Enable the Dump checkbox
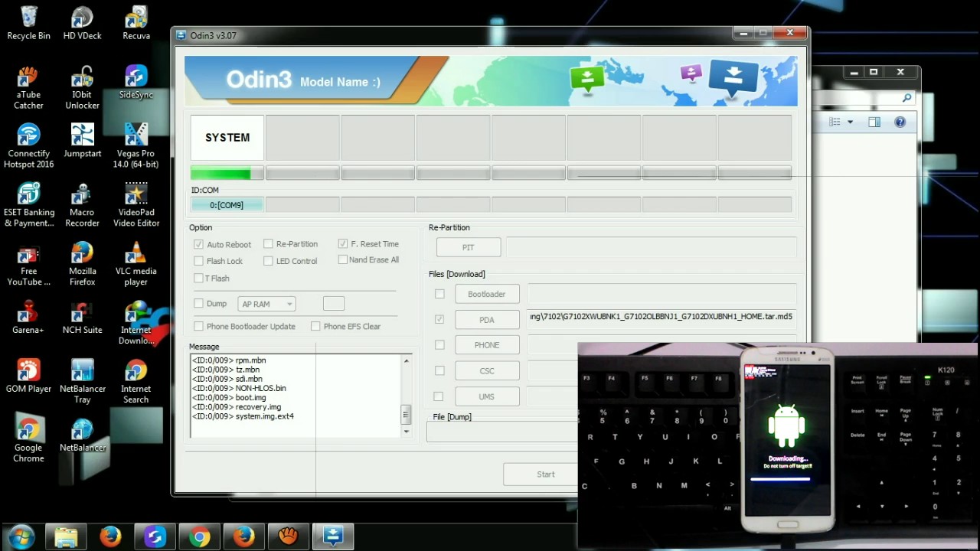The height and width of the screenshot is (551, 980). coord(198,304)
